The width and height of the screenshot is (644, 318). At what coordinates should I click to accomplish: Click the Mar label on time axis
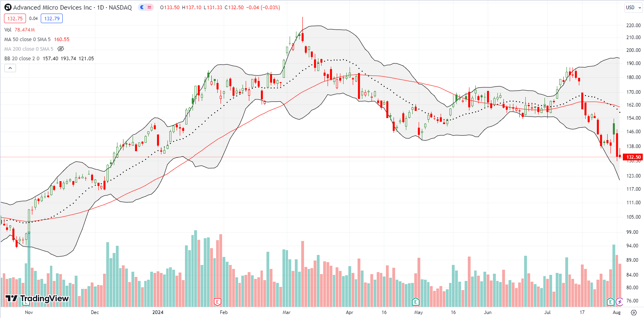(x=286, y=312)
